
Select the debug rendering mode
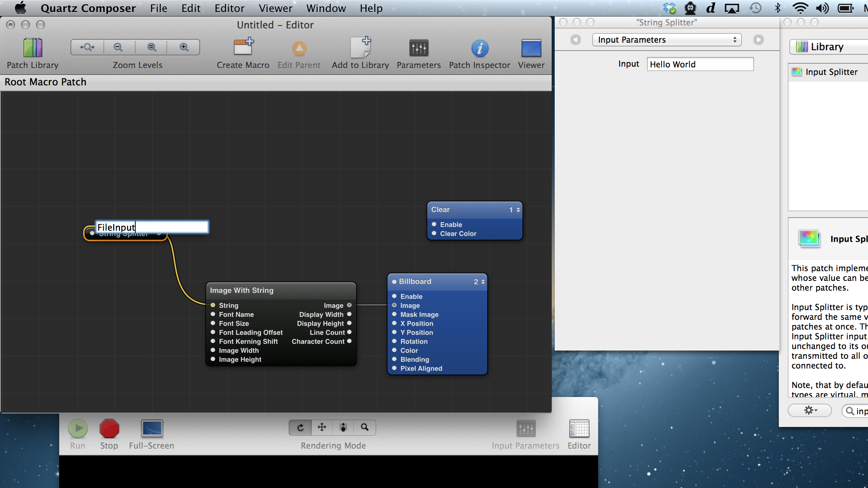tap(343, 427)
